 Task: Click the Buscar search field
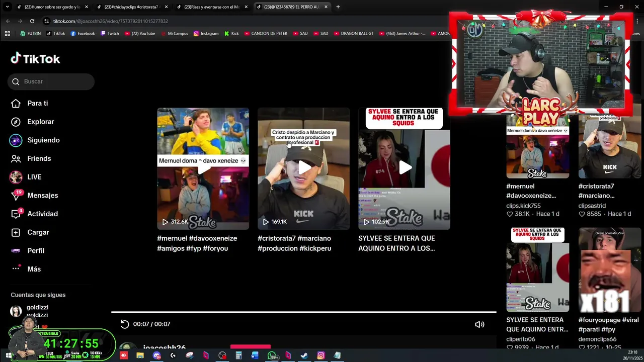pyautogui.click(x=51, y=81)
